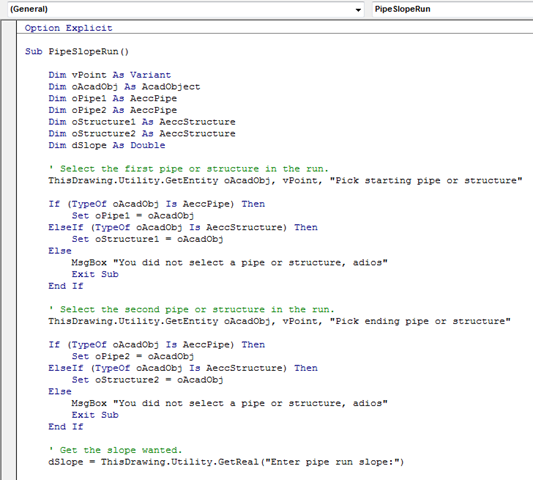Open the (General) object dropdown
Image resolution: width=533 pixels, height=480 pixels.
coord(186,9)
